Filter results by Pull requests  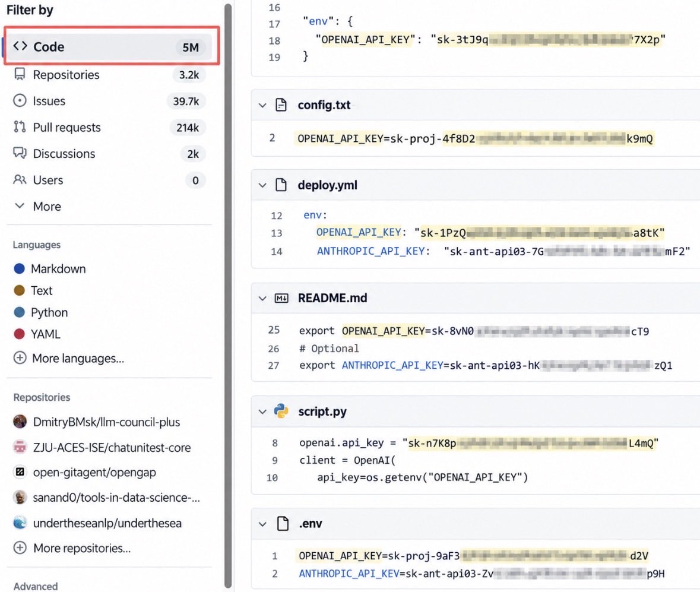point(109,127)
